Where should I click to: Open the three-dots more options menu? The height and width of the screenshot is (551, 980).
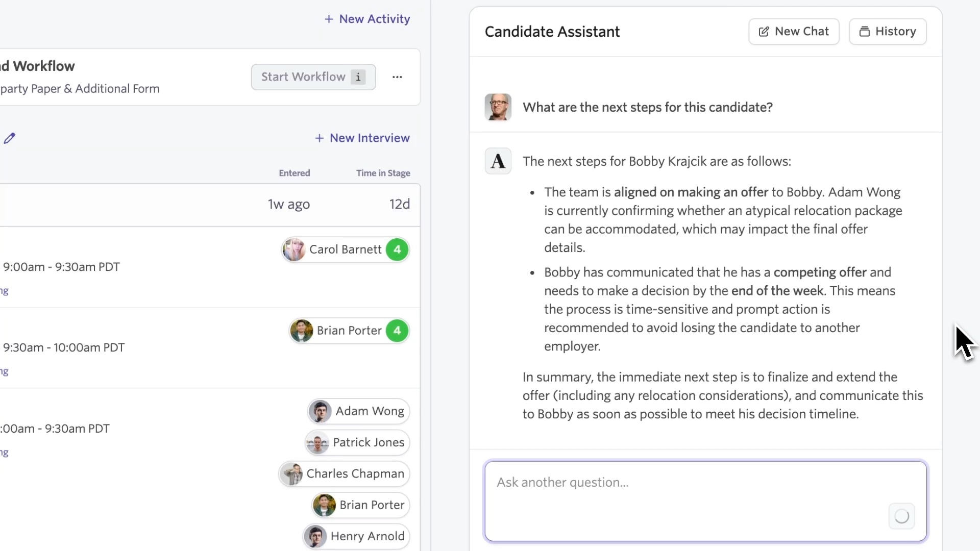397,77
